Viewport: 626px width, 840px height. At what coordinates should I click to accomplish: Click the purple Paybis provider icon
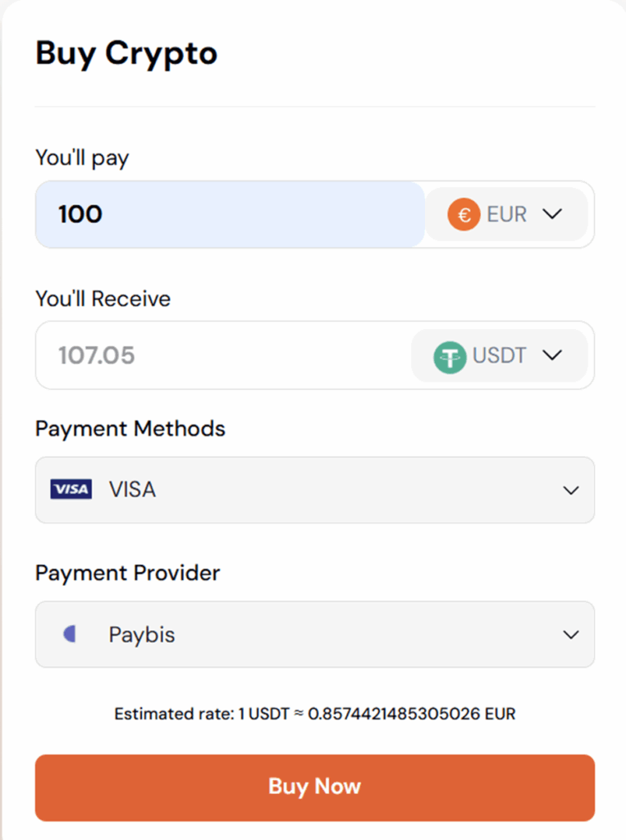70,634
